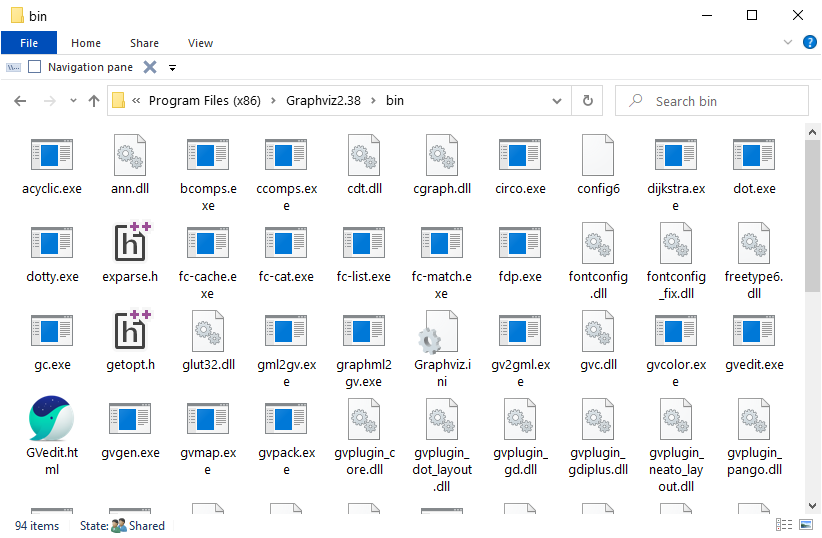822x538 pixels.
Task: Select the glut32.dll file icon
Action: [x=208, y=331]
